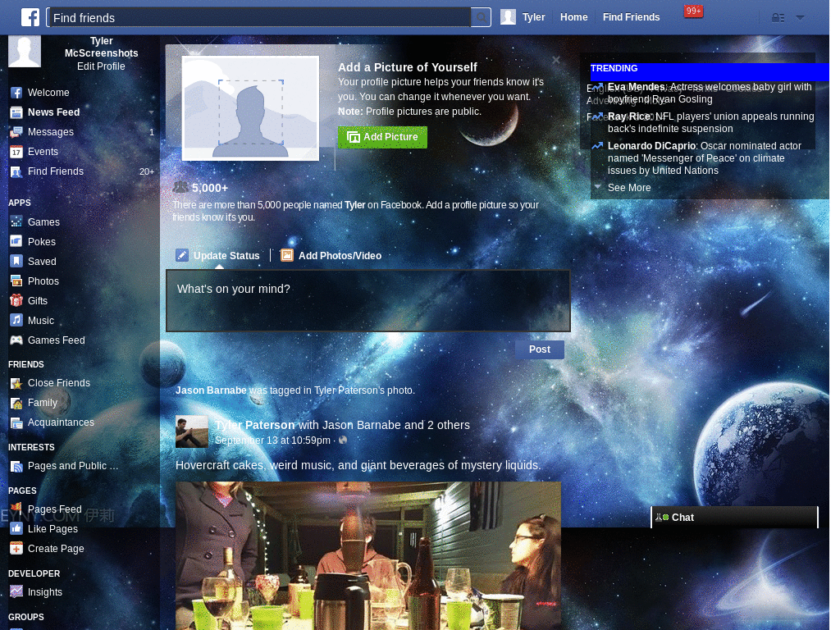Open notifications with the 99+ badge
Screen dimensions: 840x630
693,11
